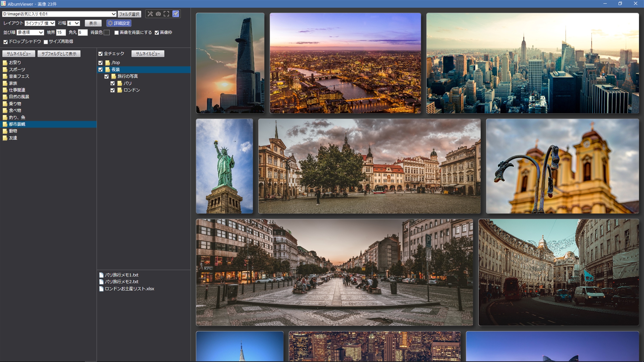The height and width of the screenshot is (362, 644).
Task: Open the tools/settings wrench icon
Action: (x=150, y=14)
